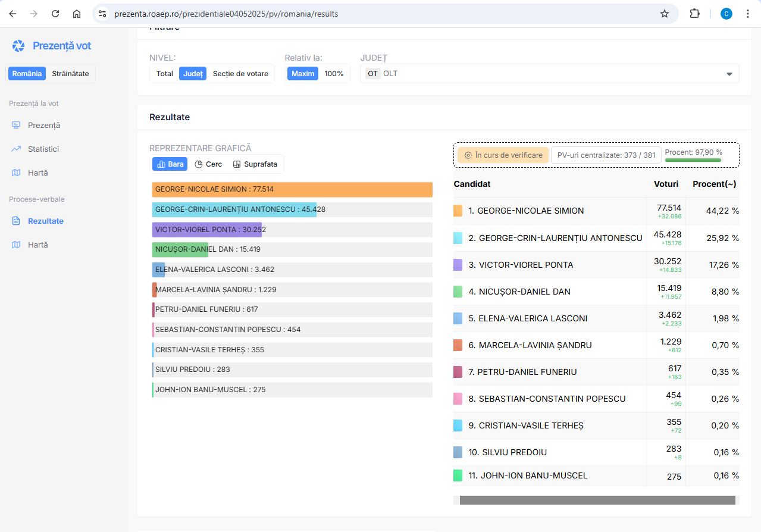Click the Prezență vot logo icon
The height and width of the screenshot is (532, 761).
[x=18, y=46]
